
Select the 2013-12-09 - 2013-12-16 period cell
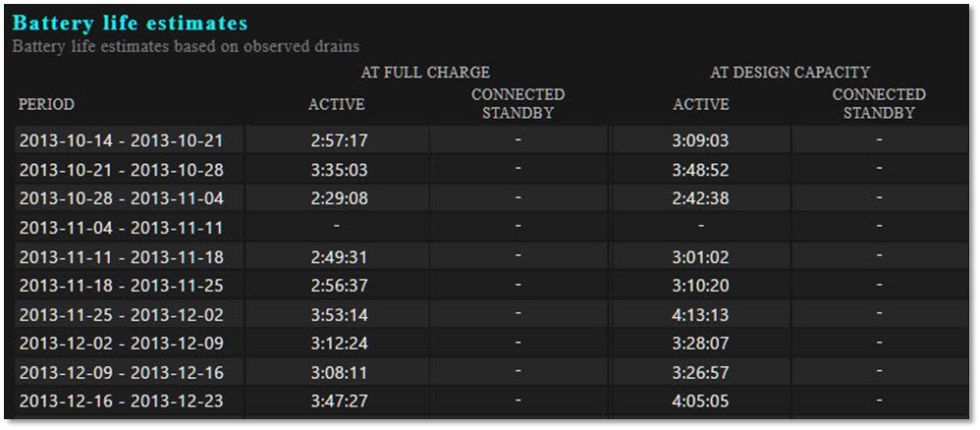coord(121,373)
